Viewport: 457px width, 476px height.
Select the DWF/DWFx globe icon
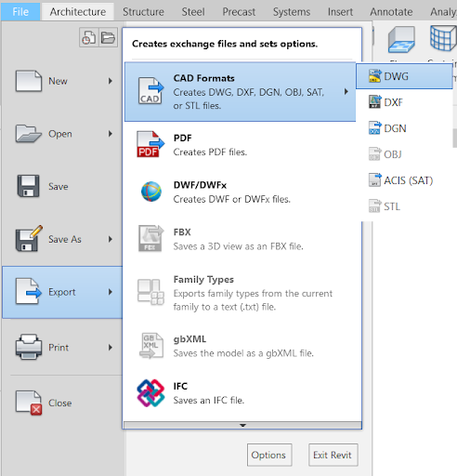(151, 192)
